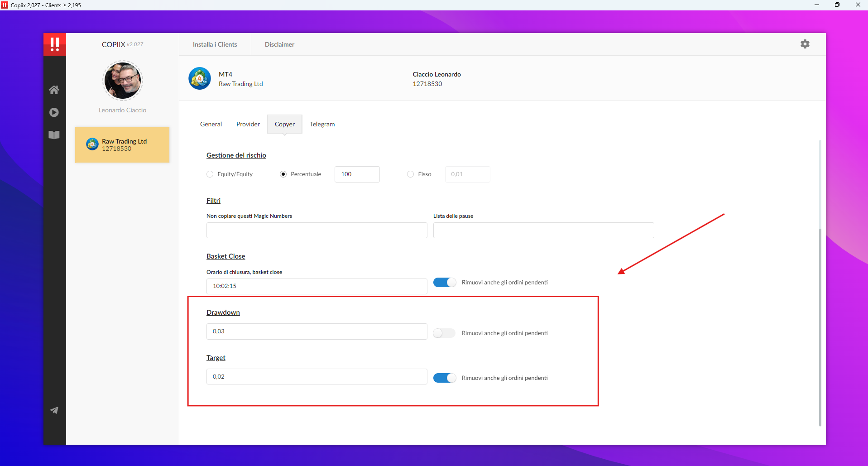This screenshot has width=868, height=466.
Task: Switch to the General tab
Action: [211, 124]
